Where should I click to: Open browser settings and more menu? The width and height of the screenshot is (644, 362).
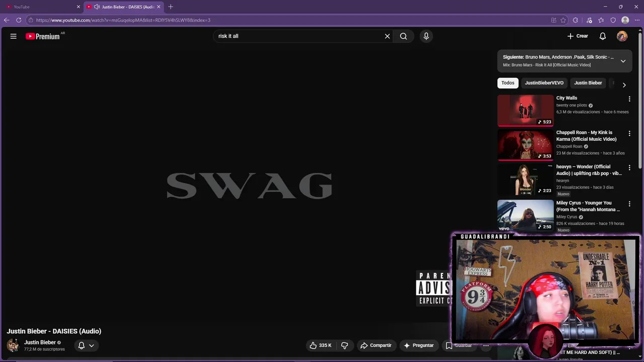point(637,20)
